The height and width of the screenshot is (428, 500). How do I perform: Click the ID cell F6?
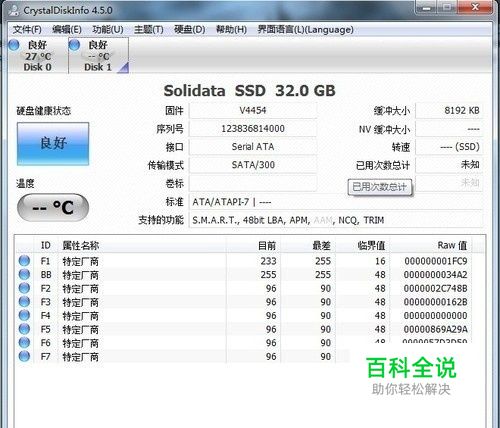tap(46, 343)
